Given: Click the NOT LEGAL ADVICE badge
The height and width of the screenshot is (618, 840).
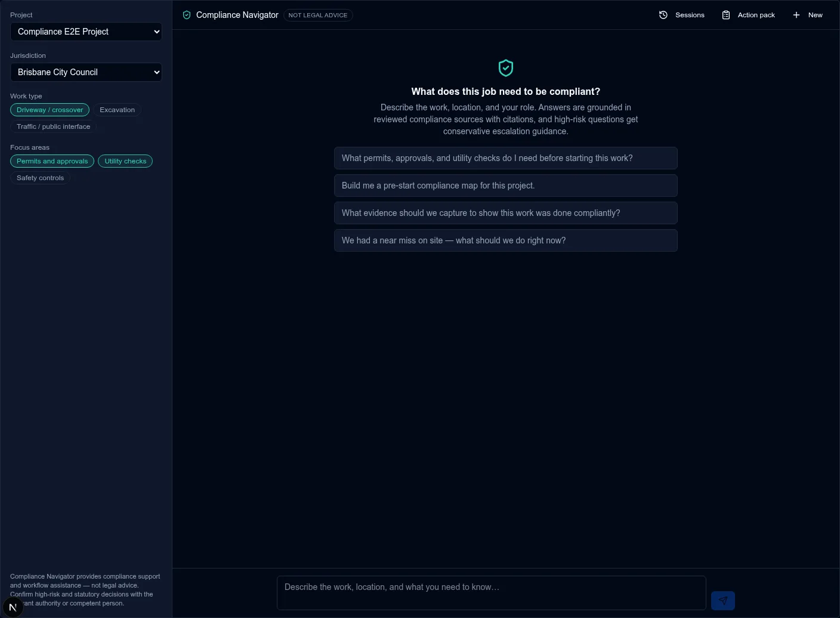Looking at the screenshot, I should [318, 15].
